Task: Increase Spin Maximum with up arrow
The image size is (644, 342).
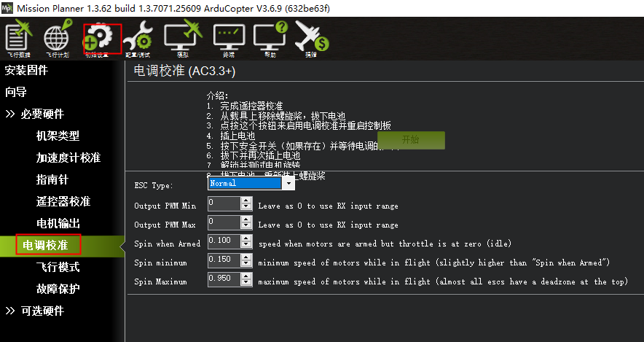Action: click(x=246, y=276)
